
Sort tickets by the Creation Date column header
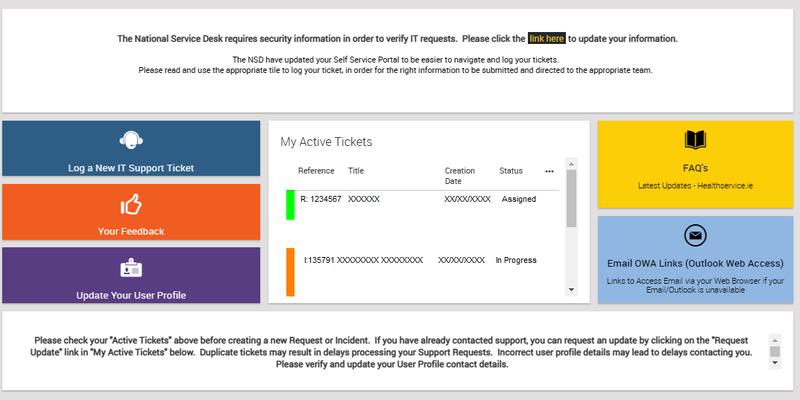[460, 176]
